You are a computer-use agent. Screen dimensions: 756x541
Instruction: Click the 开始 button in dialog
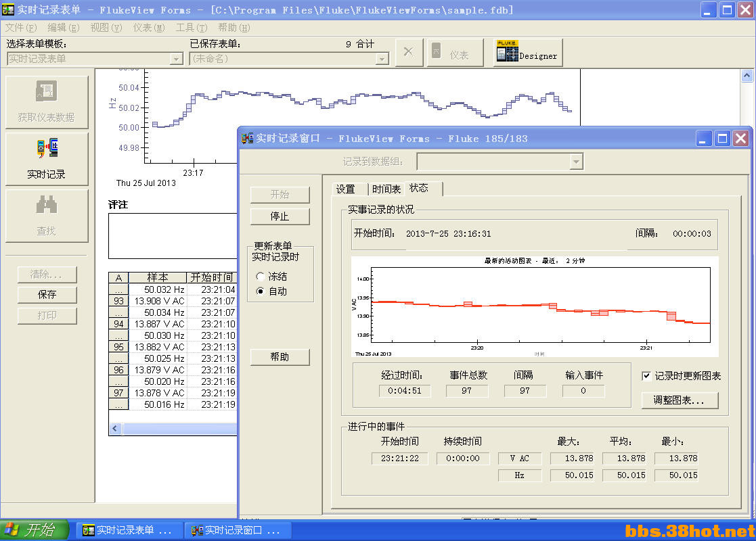pyautogui.click(x=280, y=195)
